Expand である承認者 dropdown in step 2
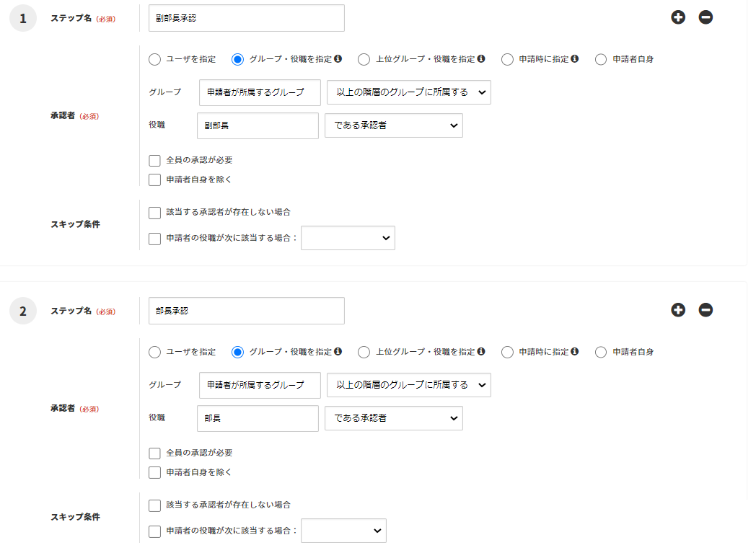Image resolution: width=756 pixels, height=553 pixels. pos(393,418)
